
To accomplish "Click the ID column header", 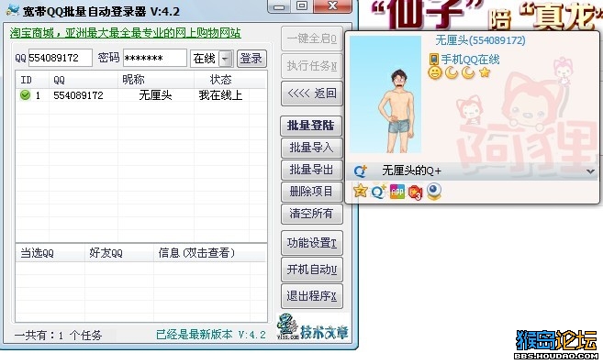I will click(32, 80).
